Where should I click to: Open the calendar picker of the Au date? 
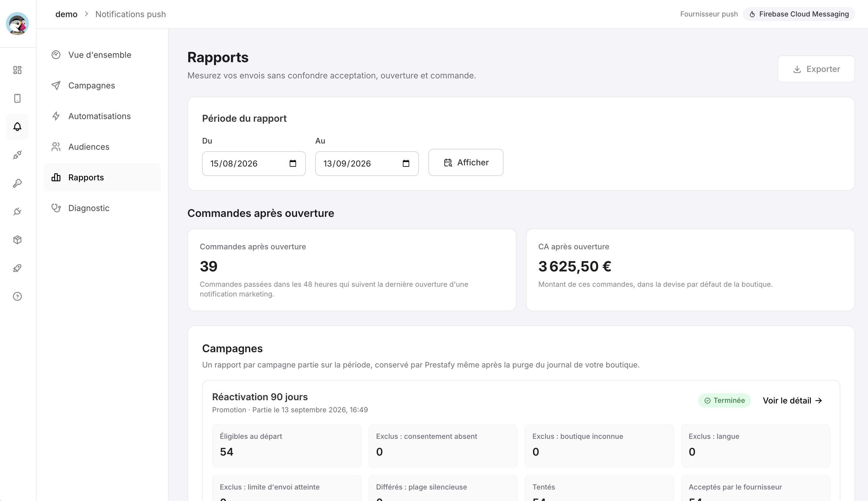406,164
